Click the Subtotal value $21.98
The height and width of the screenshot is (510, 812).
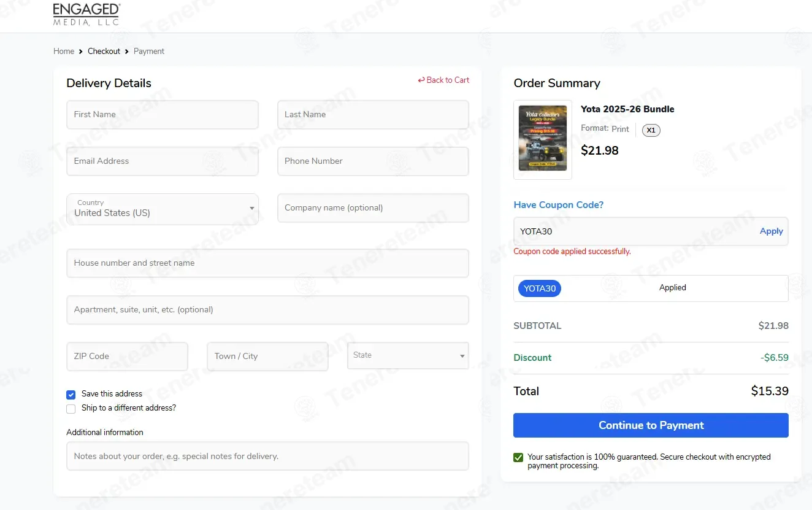click(773, 326)
